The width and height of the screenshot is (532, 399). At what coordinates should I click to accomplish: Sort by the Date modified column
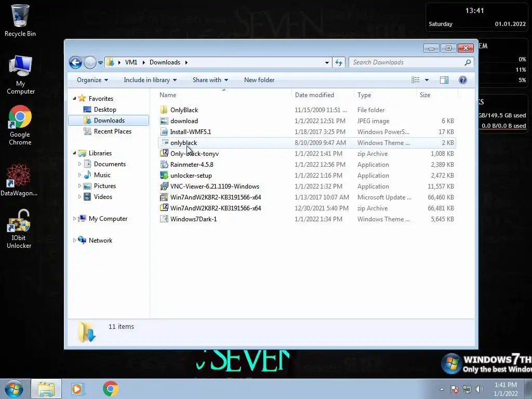322,95
